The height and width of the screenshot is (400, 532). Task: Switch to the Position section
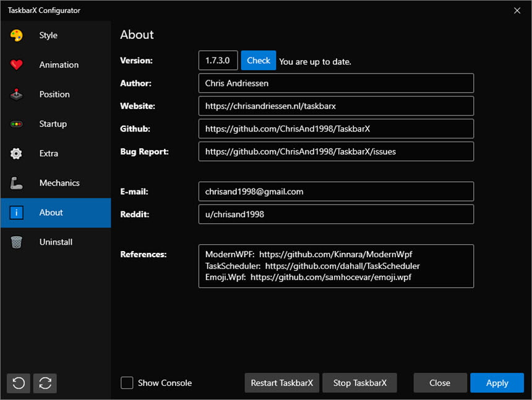[x=56, y=94]
